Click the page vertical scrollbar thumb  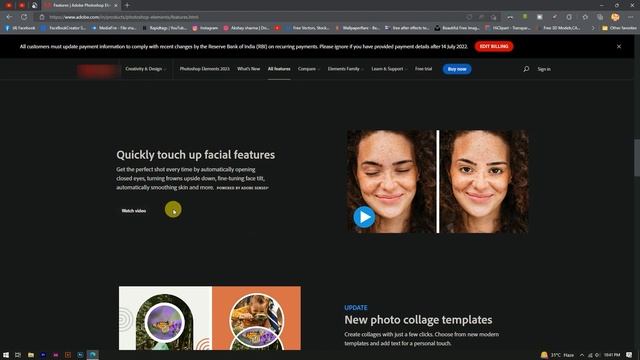(636, 158)
